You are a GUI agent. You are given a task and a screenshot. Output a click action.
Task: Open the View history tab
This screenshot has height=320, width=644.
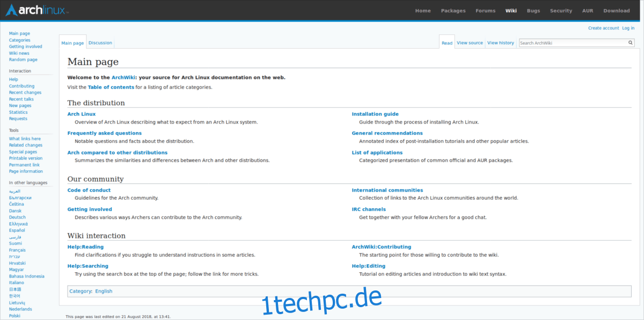501,43
